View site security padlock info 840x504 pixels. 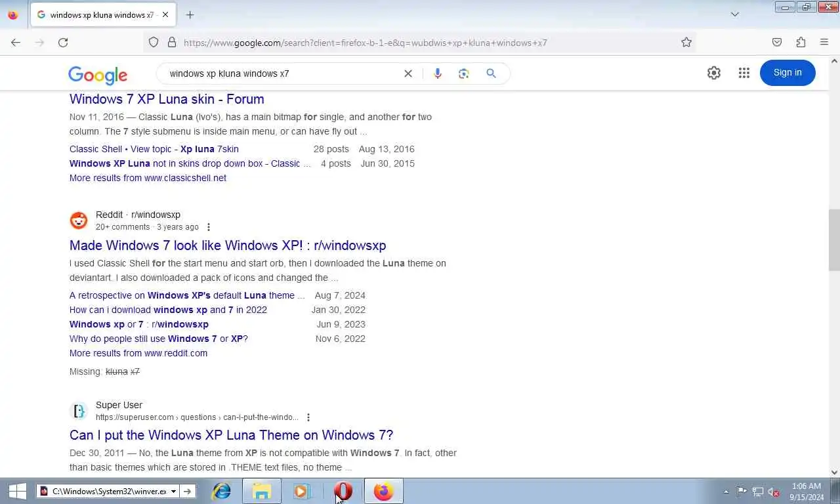[x=172, y=42]
